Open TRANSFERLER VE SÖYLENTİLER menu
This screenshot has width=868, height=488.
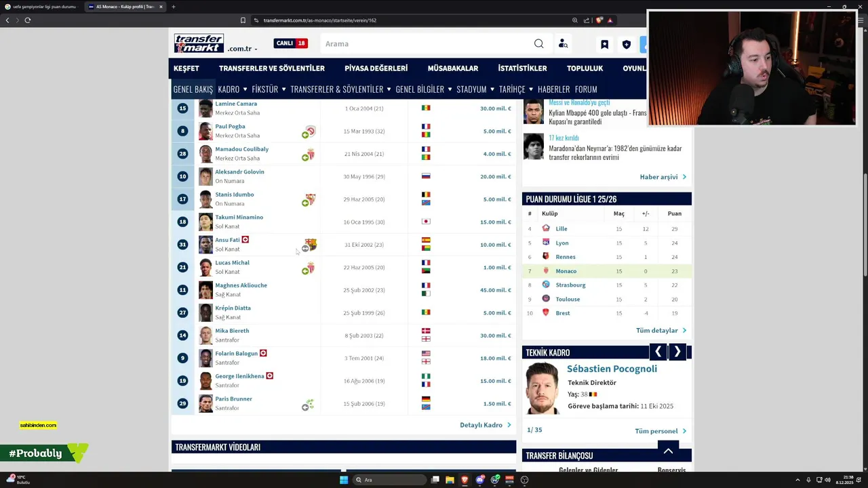[272, 68]
